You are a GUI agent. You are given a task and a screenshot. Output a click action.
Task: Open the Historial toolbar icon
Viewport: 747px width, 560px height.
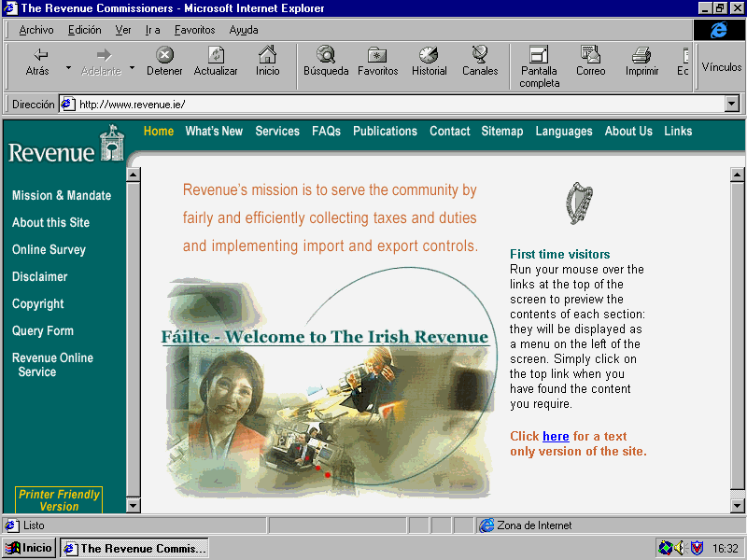(x=429, y=55)
